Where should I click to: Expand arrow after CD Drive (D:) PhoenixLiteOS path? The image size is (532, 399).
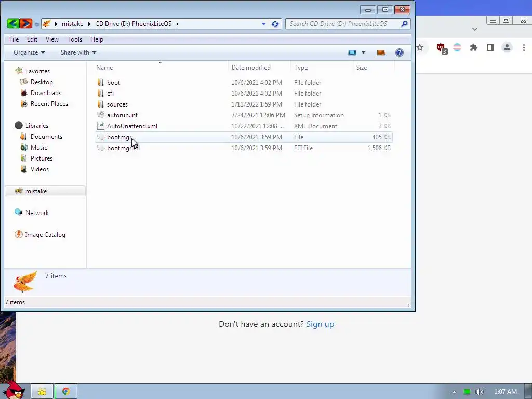click(178, 24)
